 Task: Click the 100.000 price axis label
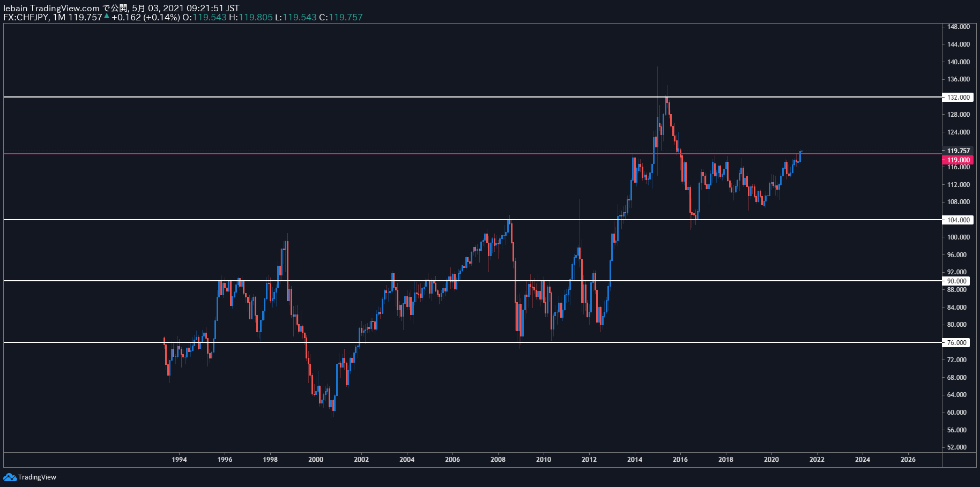(x=959, y=237)
